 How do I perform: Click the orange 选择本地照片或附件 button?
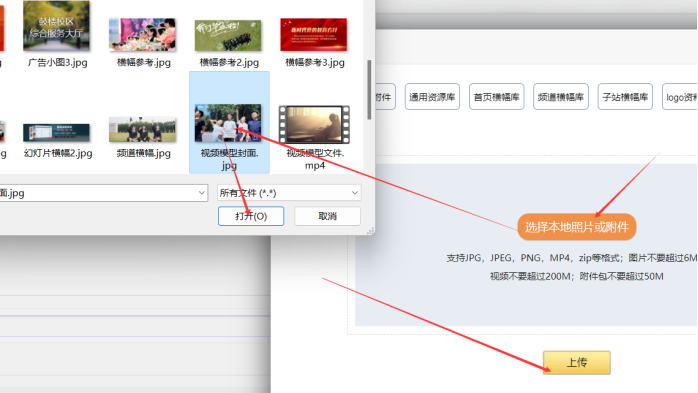(x=576, y=227)
